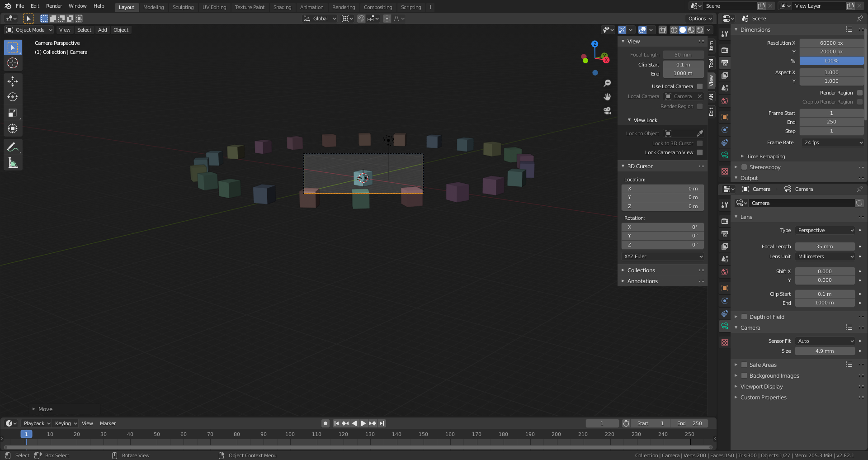Check the Depth of Field option
This screenshot has height=460, width=868.
point(744,317)
